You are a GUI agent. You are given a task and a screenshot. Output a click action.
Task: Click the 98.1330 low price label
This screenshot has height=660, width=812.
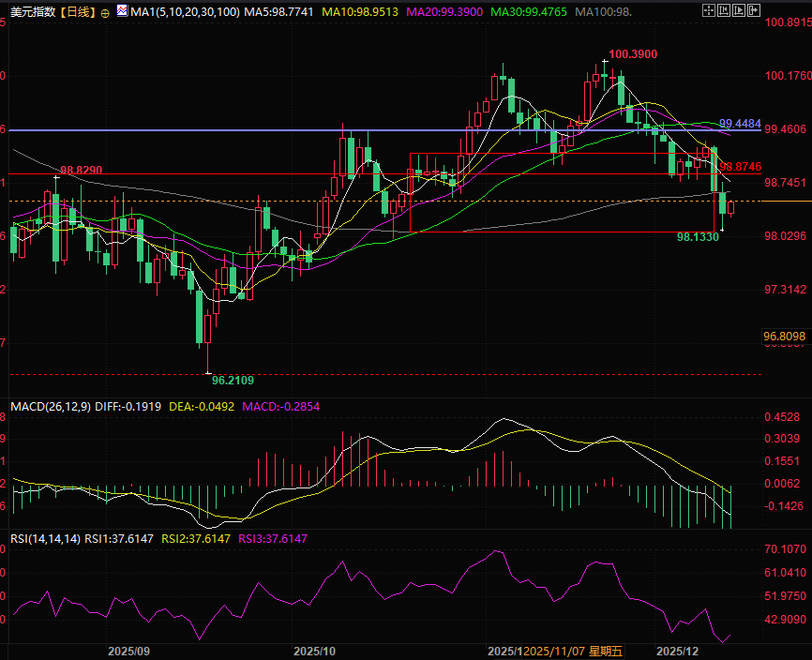698,238
